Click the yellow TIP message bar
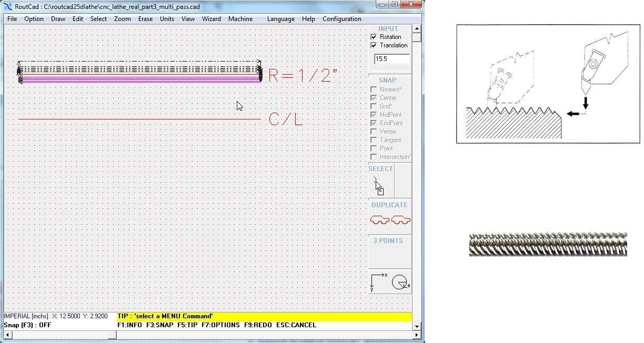644x343 pixels. [x=265, y=317]
